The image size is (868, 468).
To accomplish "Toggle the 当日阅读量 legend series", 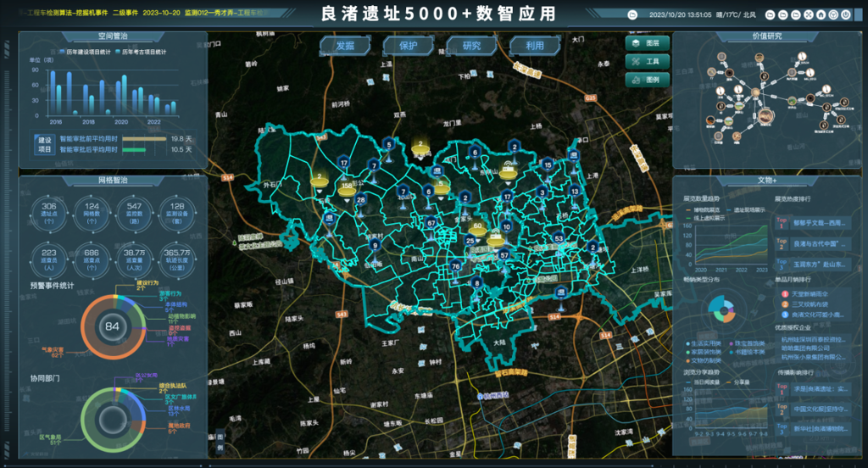I will [703, 382].
